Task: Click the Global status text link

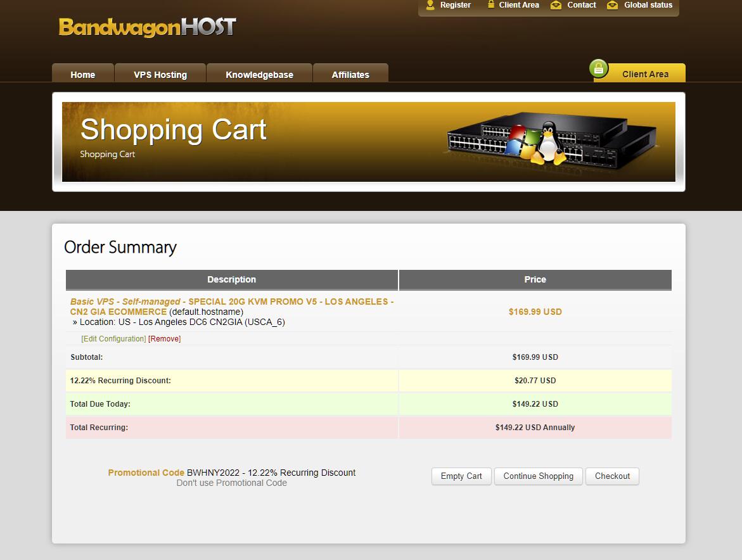Action: coord(648,5)
